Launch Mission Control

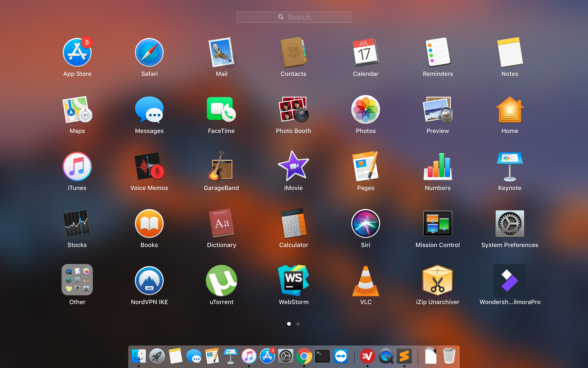tap(438, 223)
